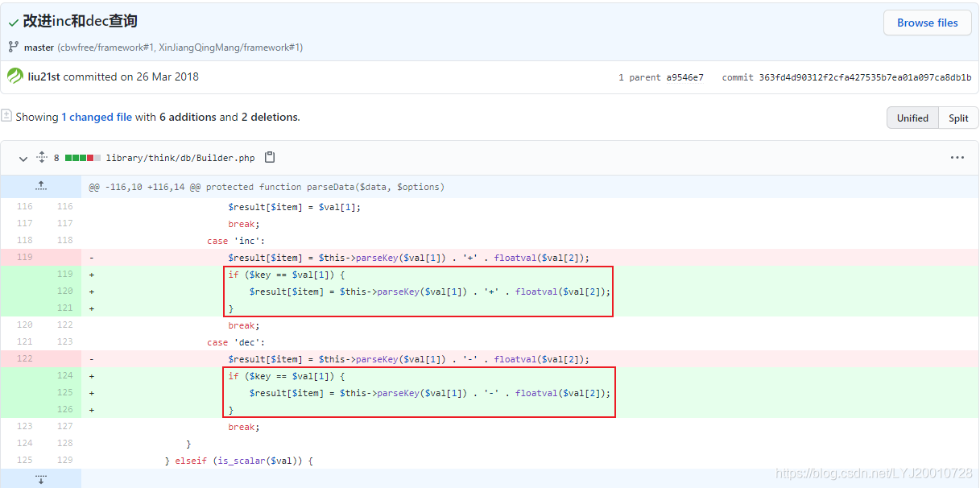This screenshot has width=980, height=488.
Task: Click committed on 26 Mar 2018 date
Action: [x=131, y=77]
